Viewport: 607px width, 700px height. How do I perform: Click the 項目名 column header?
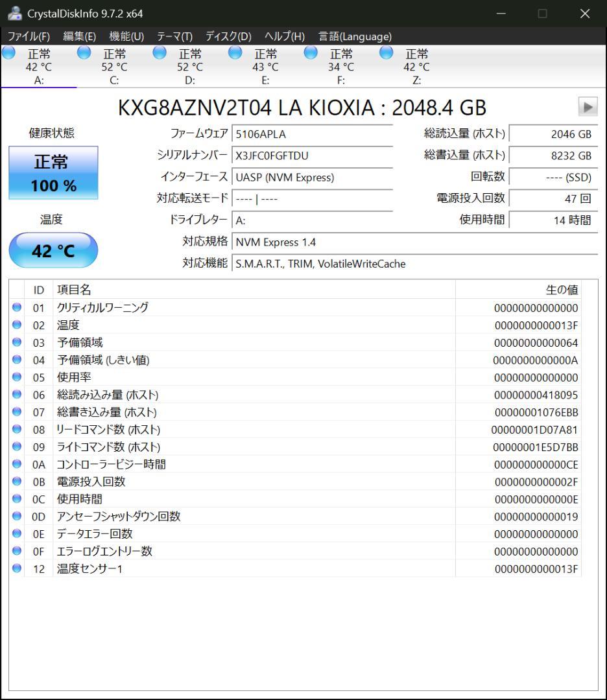pyautogui.click(x=254, y=290)
